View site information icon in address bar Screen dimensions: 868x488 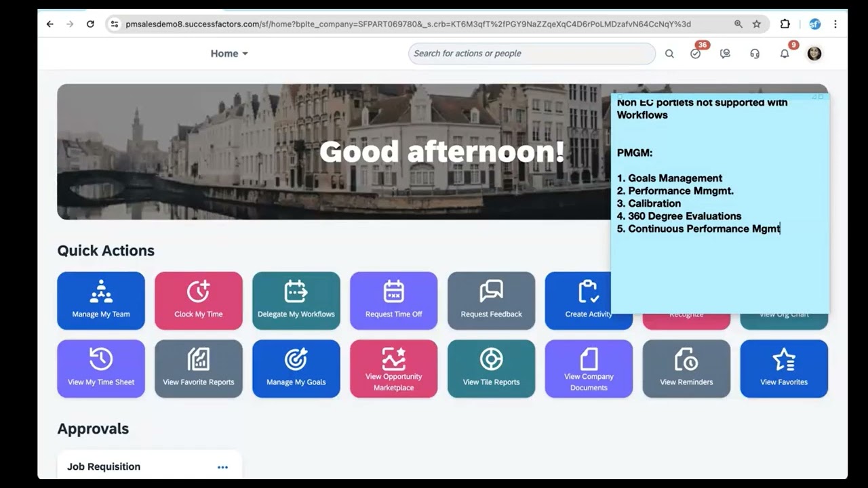click(115, 24)
